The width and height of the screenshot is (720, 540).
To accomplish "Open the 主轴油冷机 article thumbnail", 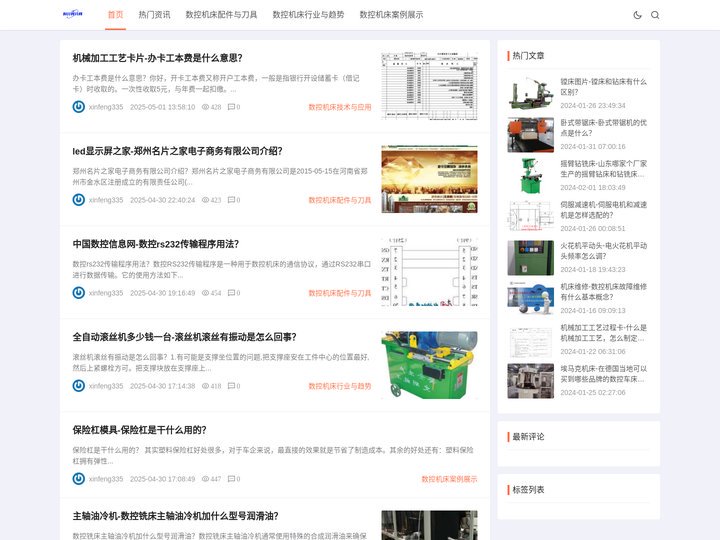I will 429,525.
